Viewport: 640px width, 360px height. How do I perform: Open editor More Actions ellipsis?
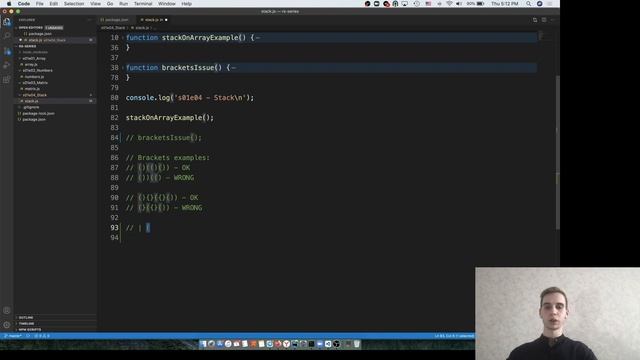click(553, 20)
